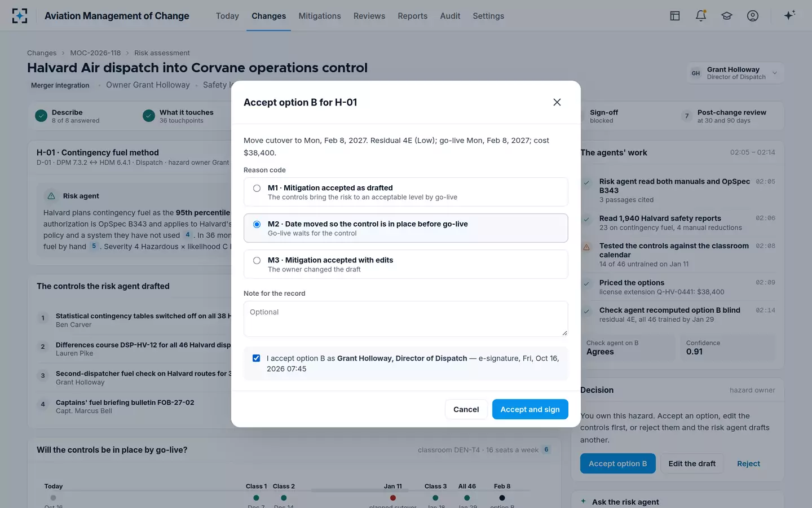The image size is (812, 508).
Task: Select the Feb 8 timeline marker
Action: pyautogui.click(x=502, y=498)
